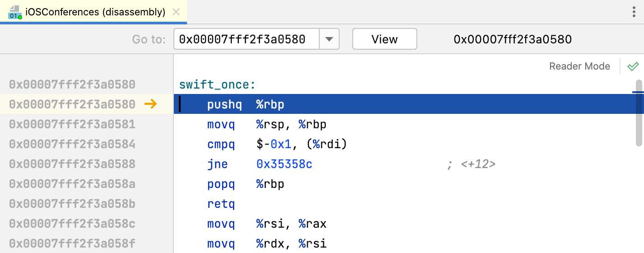Click the green checkmark inspection icon

(633, 66)
